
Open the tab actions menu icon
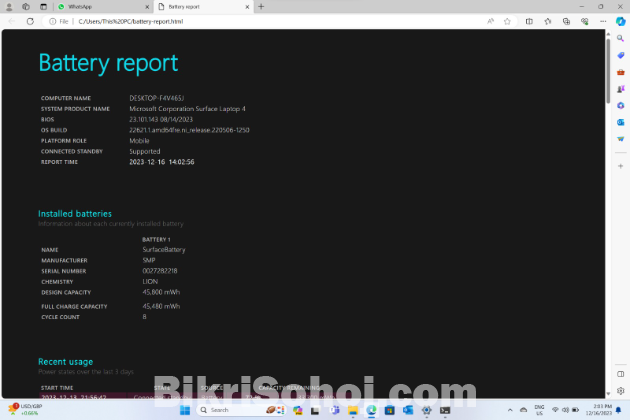point(43,7)
